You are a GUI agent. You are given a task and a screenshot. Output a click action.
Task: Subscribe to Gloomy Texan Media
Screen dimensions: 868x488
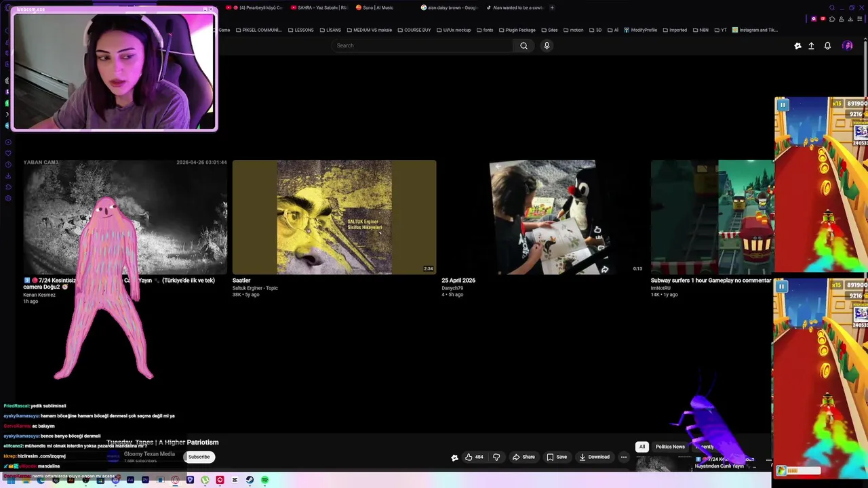click(199, 457)
